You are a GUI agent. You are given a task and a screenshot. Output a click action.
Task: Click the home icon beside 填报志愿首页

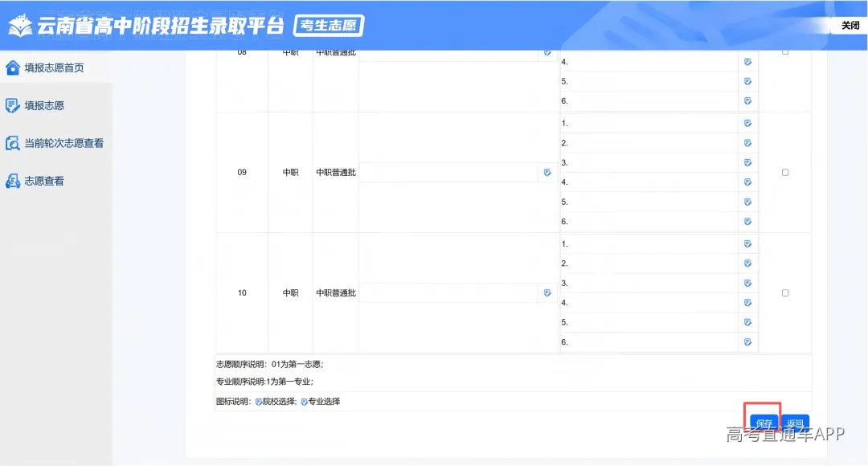pos(12,67)
